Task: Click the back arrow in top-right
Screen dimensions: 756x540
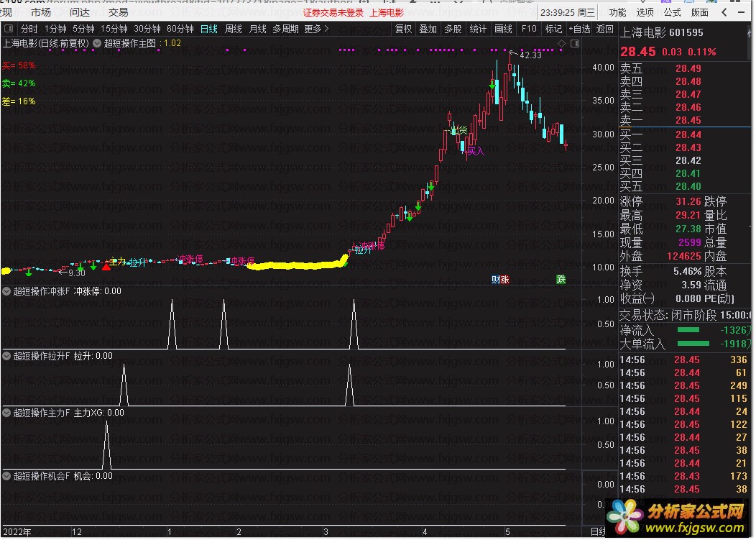Action: coord(724,12)
